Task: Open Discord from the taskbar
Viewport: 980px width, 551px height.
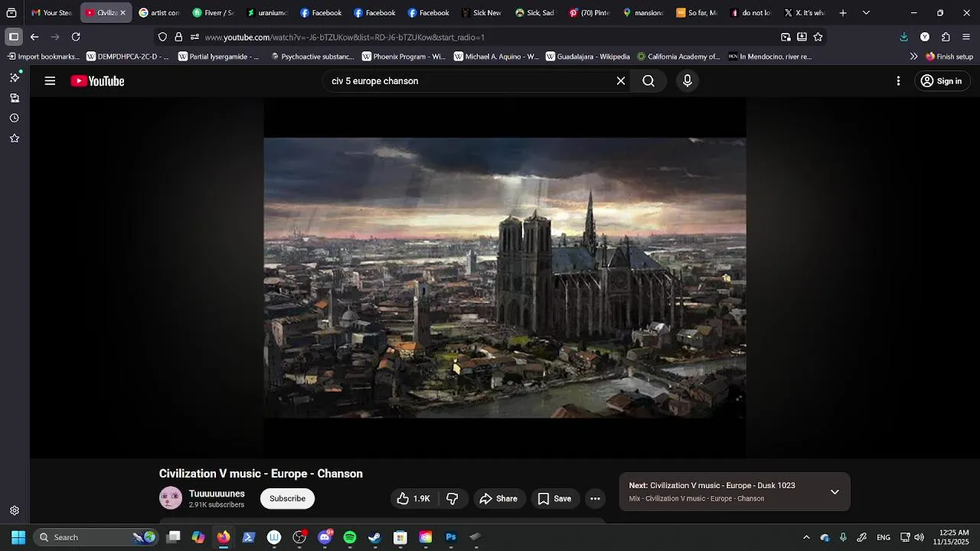Action: (x=325, y=537)
